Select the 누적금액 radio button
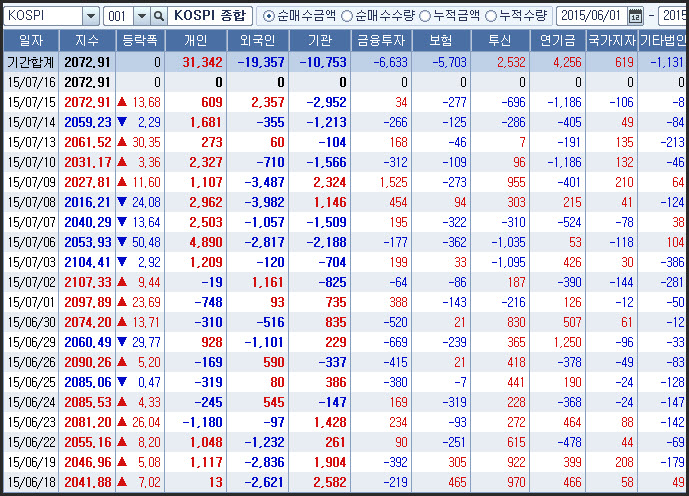This screenshot has height=496, width=689. (x=424, y=16)
